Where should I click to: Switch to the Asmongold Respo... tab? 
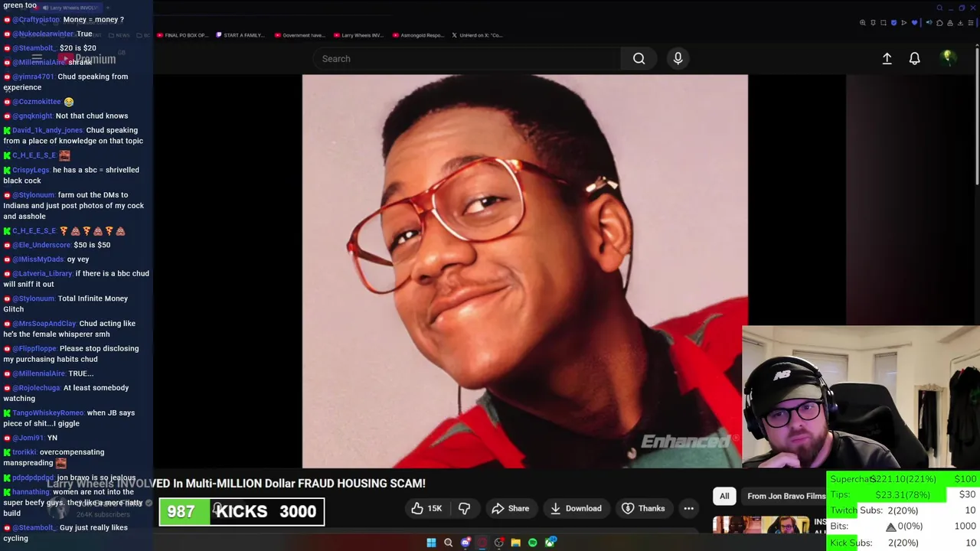click(418, 35)
